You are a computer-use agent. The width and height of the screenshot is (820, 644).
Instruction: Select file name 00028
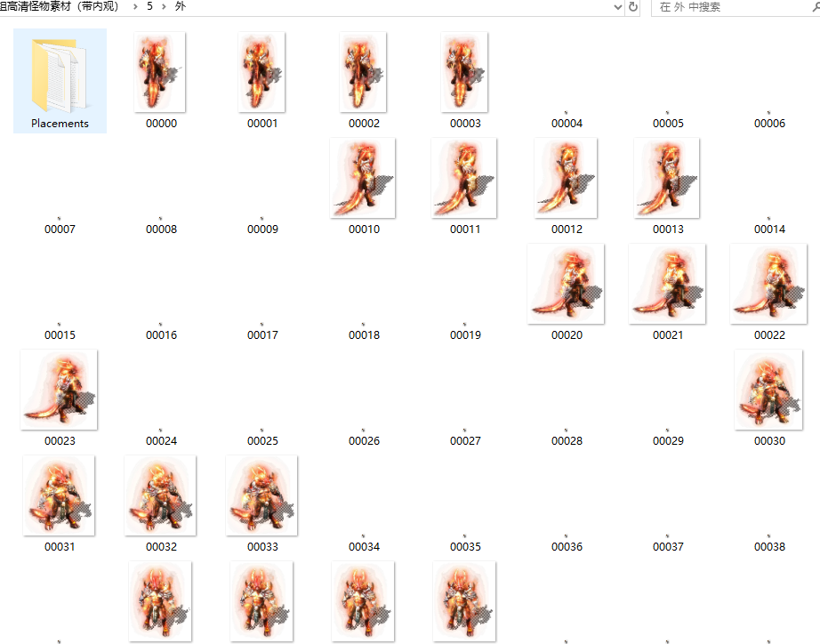[567, 440]
